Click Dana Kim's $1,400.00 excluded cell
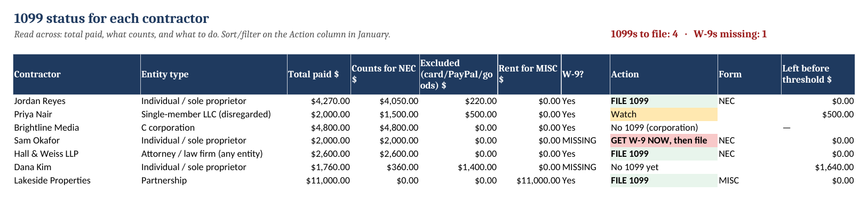This screenshot has width=868, height=200. click(x=458, y=167)
